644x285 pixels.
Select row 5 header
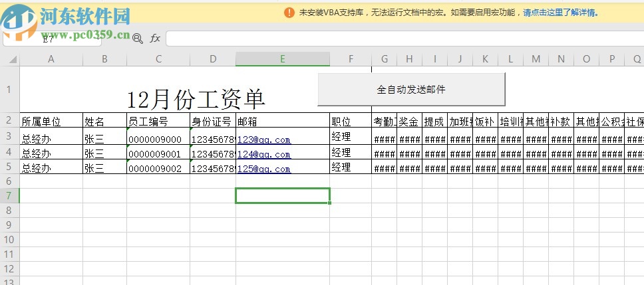point(9,167)
